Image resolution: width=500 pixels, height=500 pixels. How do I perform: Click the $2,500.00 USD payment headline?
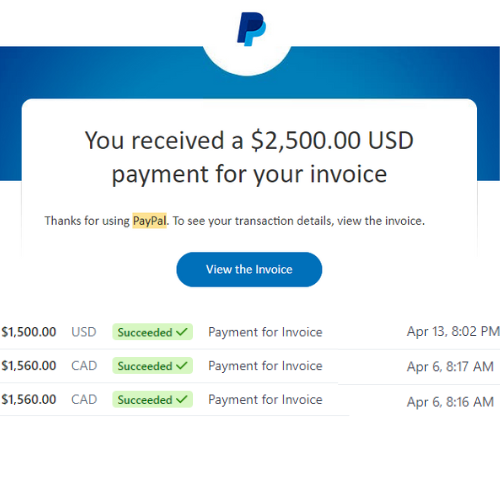point(249,157)
